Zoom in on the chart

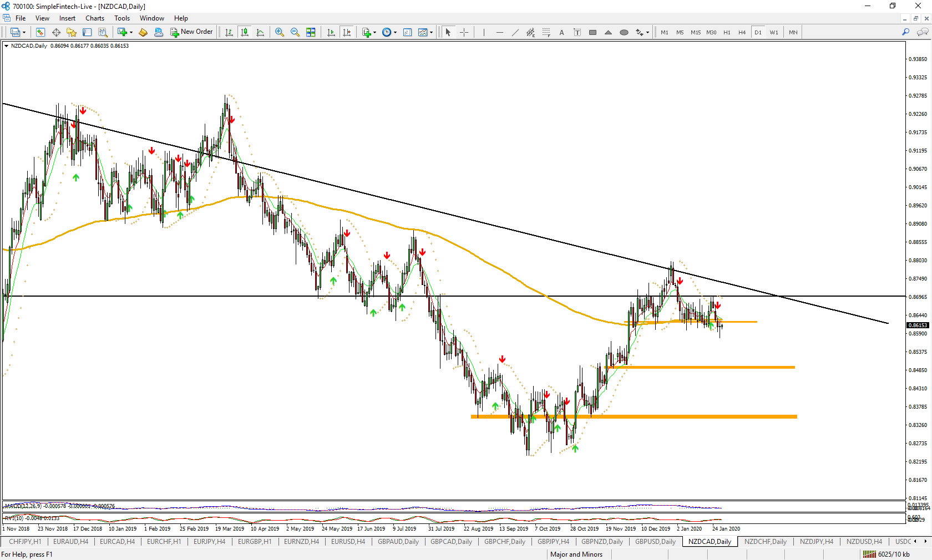pyautogui.click(x=280, y=32)
